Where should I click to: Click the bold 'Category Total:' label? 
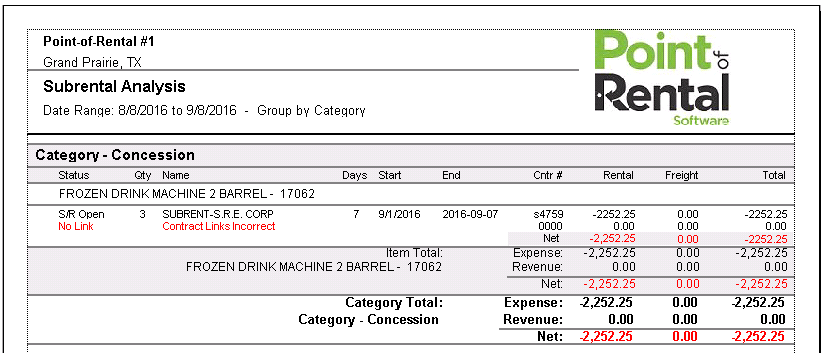tap(394, 303)
